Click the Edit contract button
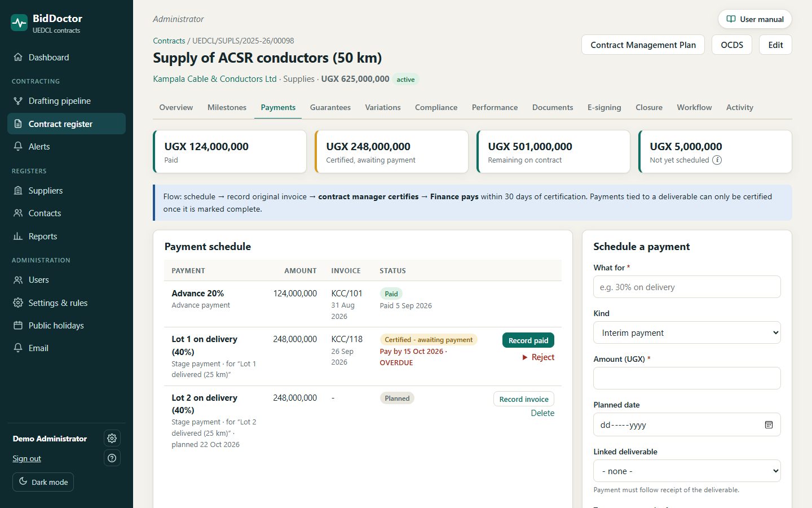Viewport: 812px width, 508px height. pos(775,45)
